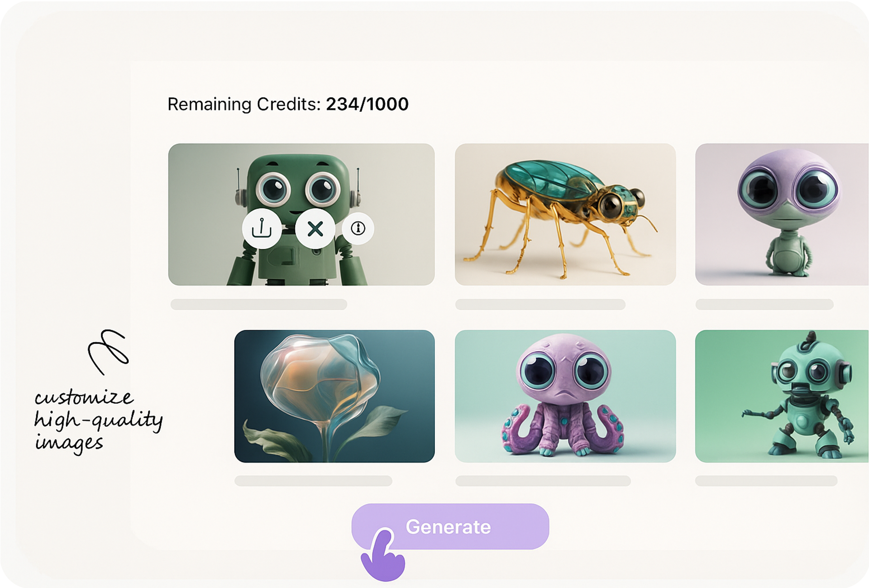Select the purple-headed alien with goggles image
This screenshot has width=869, height=588.
coord(782,215)
